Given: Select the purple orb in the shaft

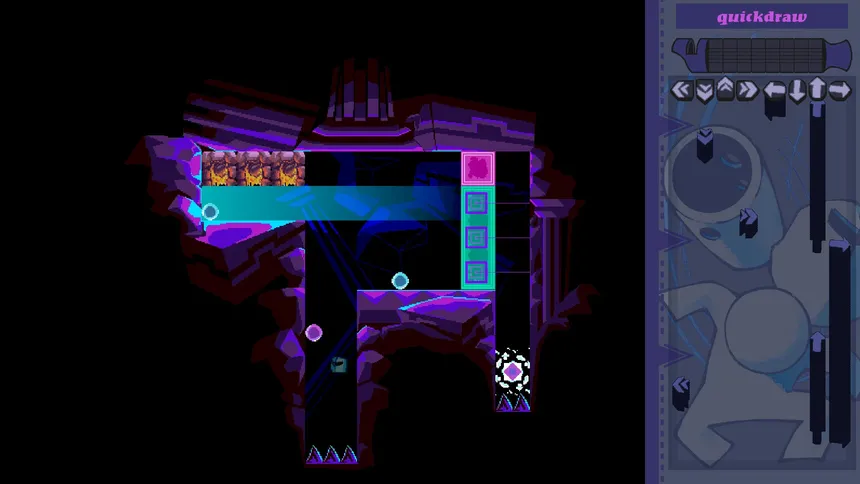Looking at the screenshot, I should pyautogui.click(x=314, y=333).
